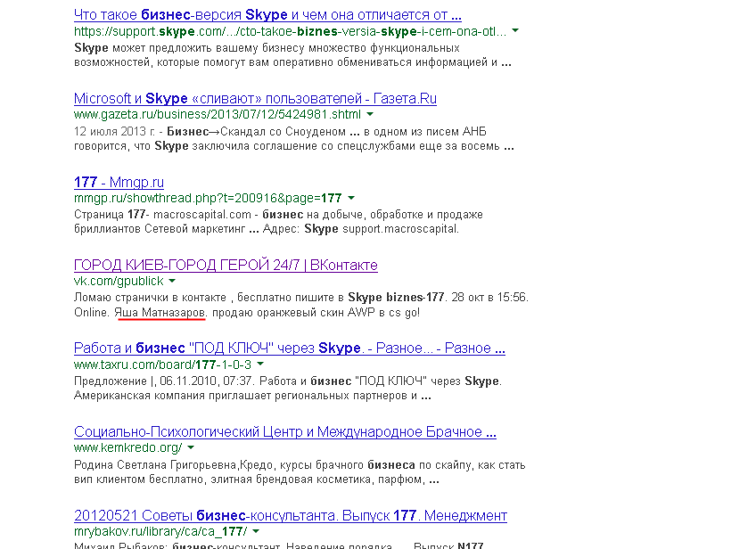The image size is (756, 549).
Task: Open '20120521 Советы бизнес-консультанта. Выпуск 177' link
Action: [x=291, y=516]
